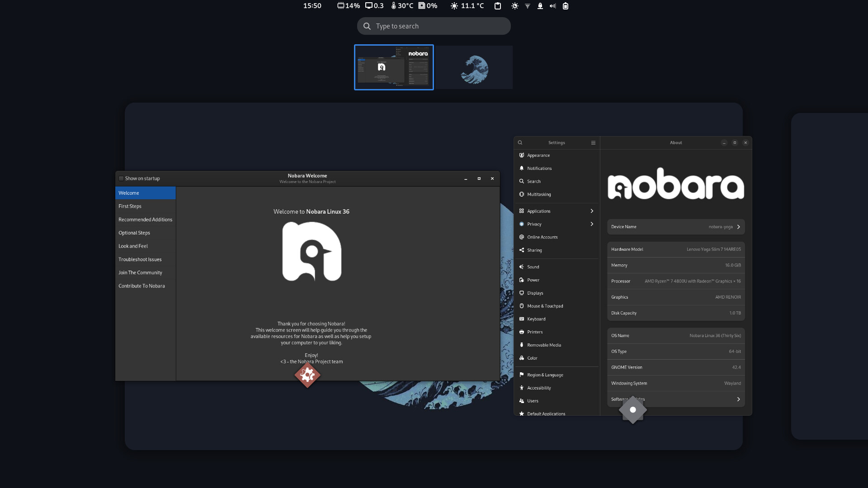
Task: Click the battery icon in top bar
Action: pos(565,6)
